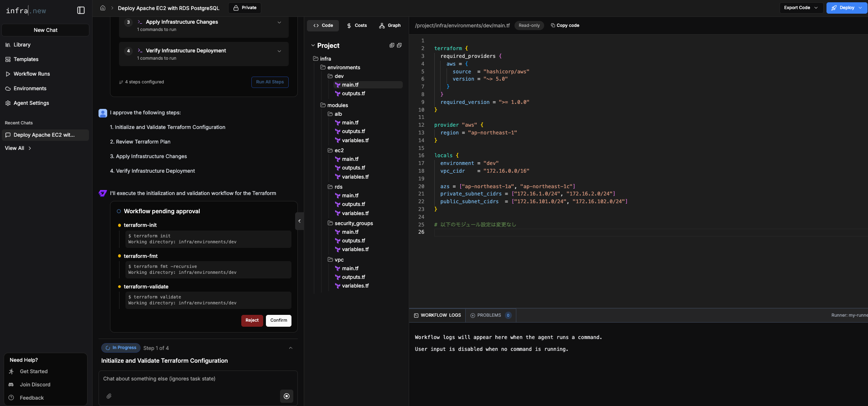Open Deploy Apache EC2 recent chat
The height and width of the screenshot is (406, 868).
45,135
